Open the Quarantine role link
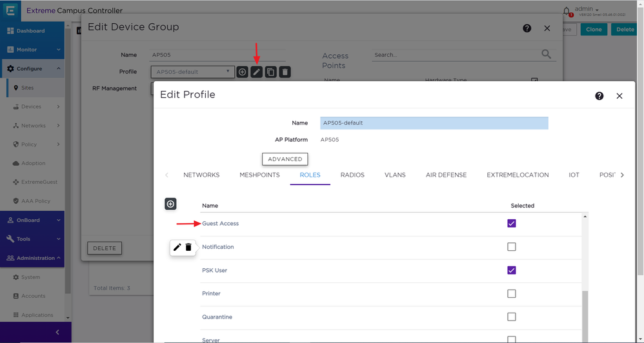 point(217,317)
